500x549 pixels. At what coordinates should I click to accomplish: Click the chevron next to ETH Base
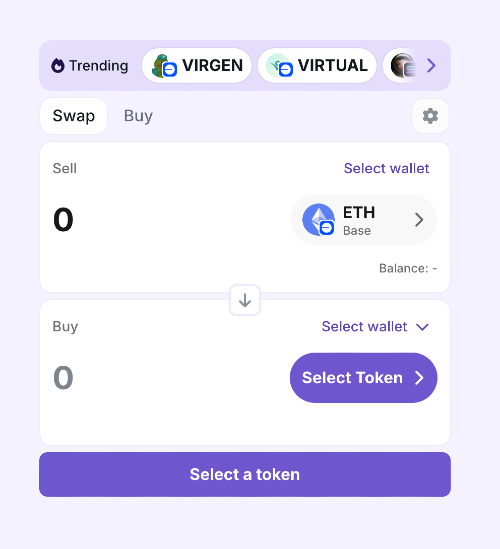(x=419, y=220)
